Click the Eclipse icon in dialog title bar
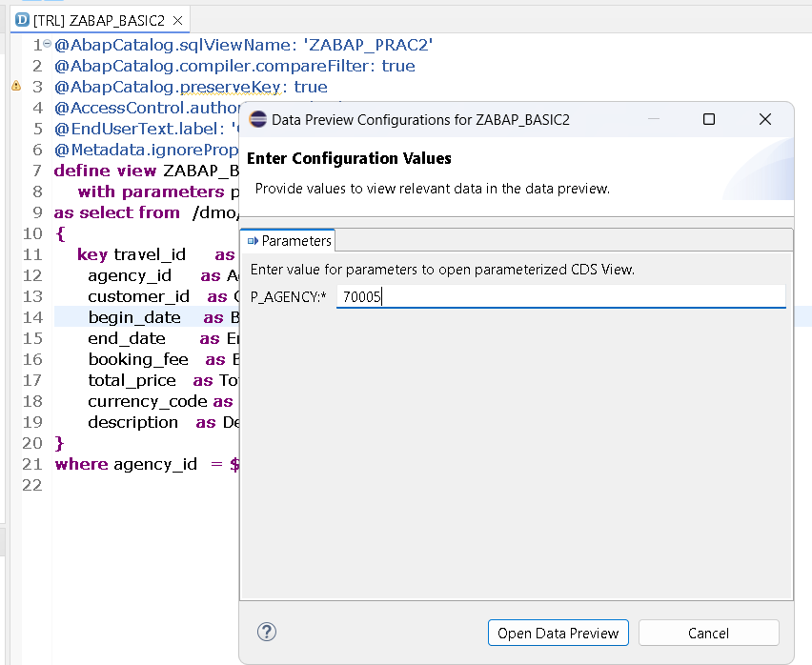The width and height of the screenshot is (812, 665). pyautogui.click(x=257, y=119)
